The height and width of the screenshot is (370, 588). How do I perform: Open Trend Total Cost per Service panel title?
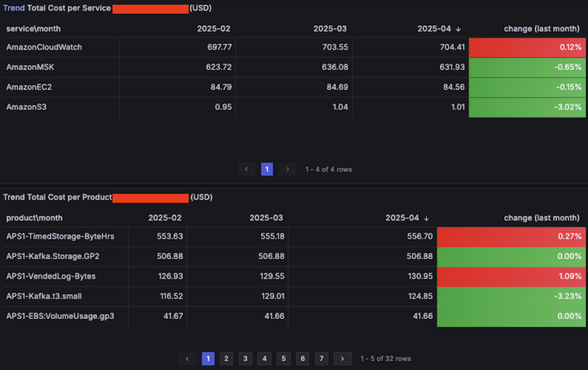[x=57, y=8]
